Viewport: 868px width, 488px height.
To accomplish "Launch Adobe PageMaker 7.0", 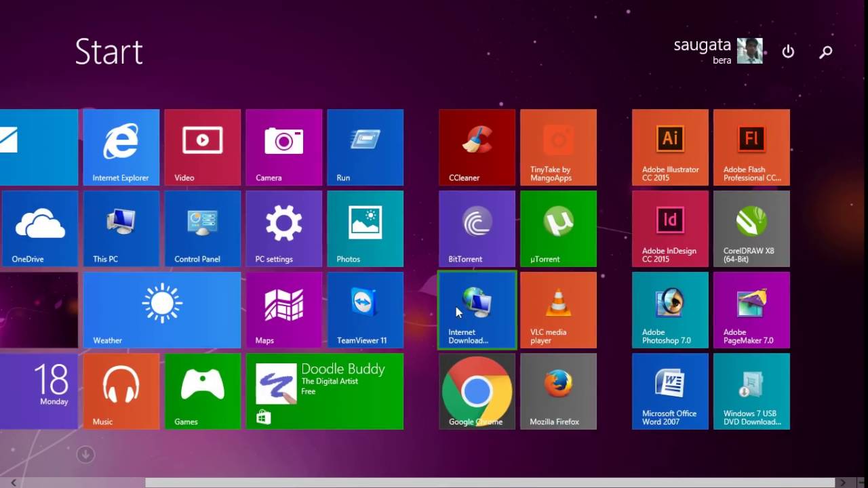I will [752, 310].
